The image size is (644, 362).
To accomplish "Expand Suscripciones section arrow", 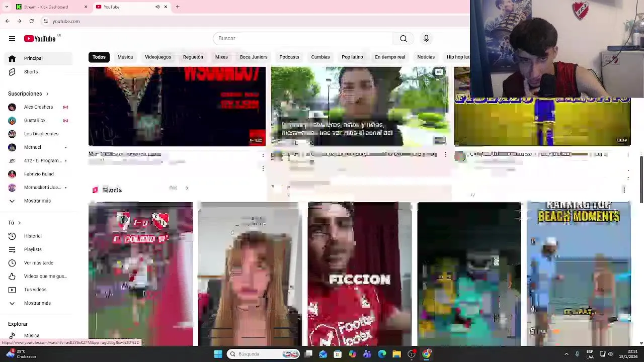I will (47, 94).
